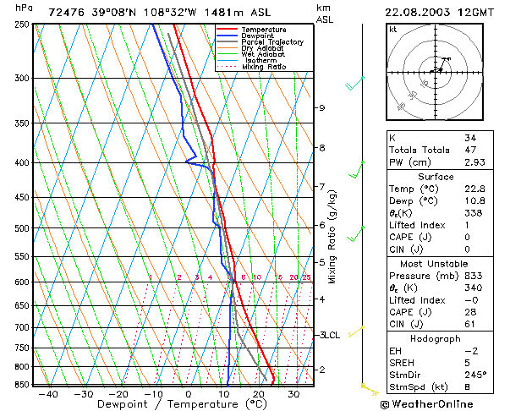Screen dimensions: 532x411
Task: Click the Most Unstable section heading
Action: pyautogui.click(x=434, y=264)
